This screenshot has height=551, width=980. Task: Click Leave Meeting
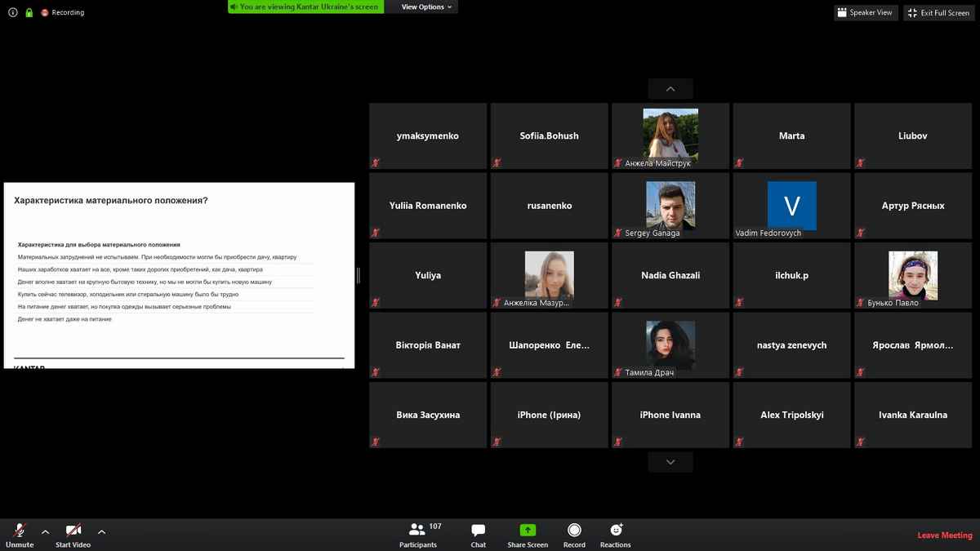pyautogui.click(x=944, y=535)
